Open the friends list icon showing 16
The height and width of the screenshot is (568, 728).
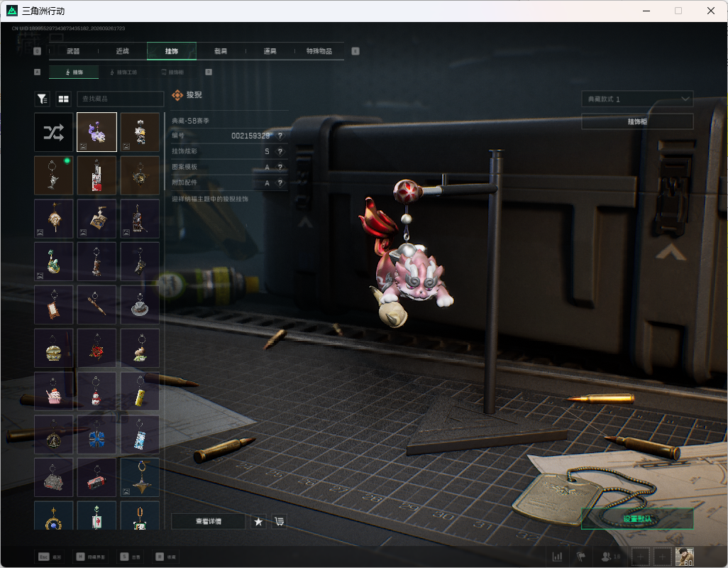[610, 556]
